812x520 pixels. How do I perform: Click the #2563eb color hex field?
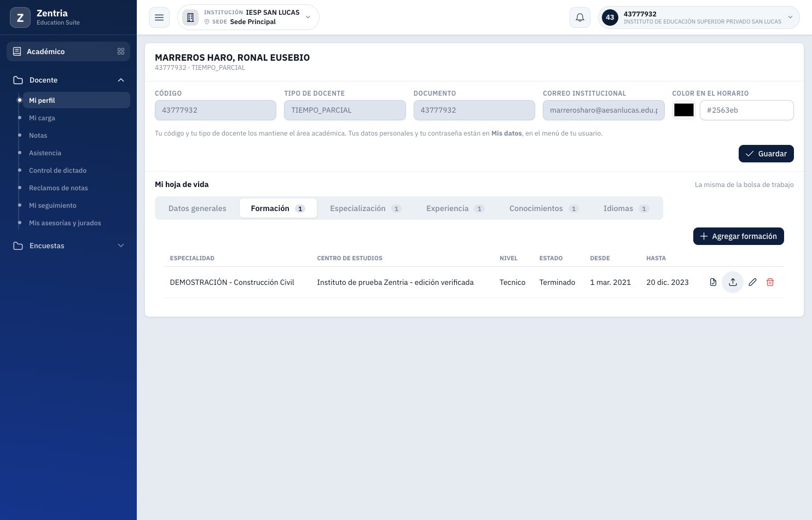pos(747,110)
